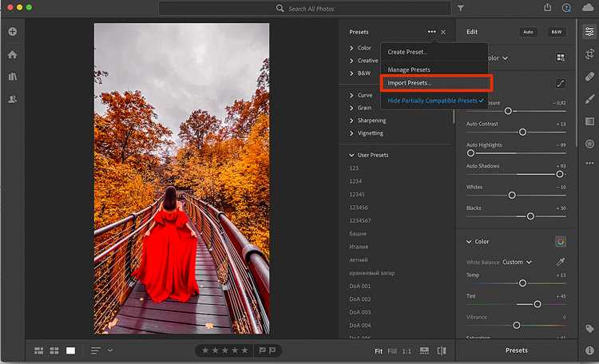Click the Temp slider handle
599x364 pixels.
(522, 283)
